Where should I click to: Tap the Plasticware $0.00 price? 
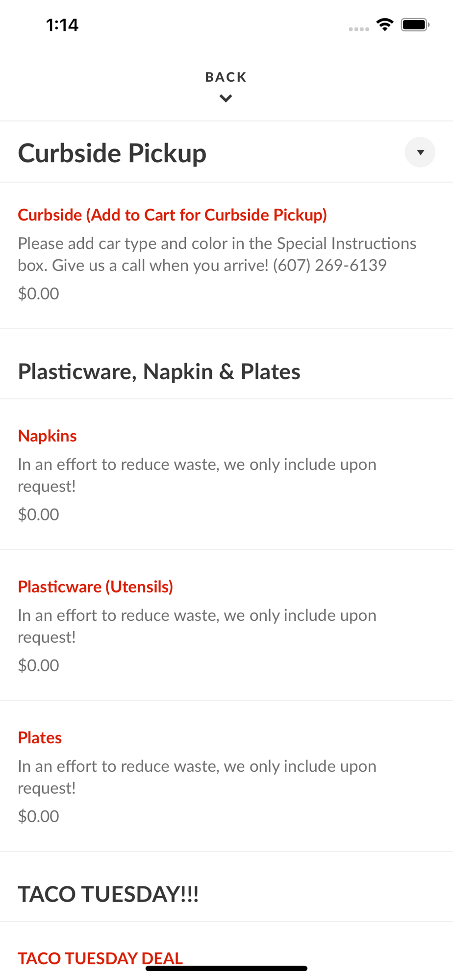tap(38, 665)
